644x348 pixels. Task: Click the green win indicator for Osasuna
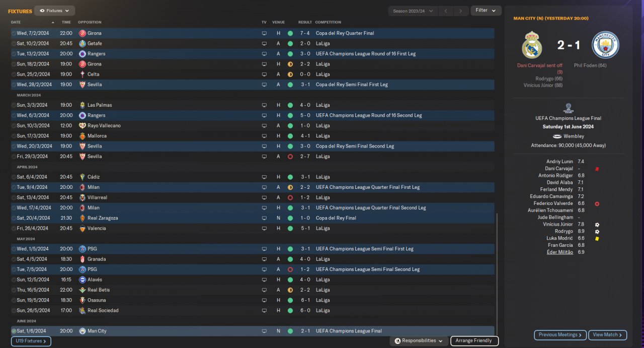coord(290,300)
